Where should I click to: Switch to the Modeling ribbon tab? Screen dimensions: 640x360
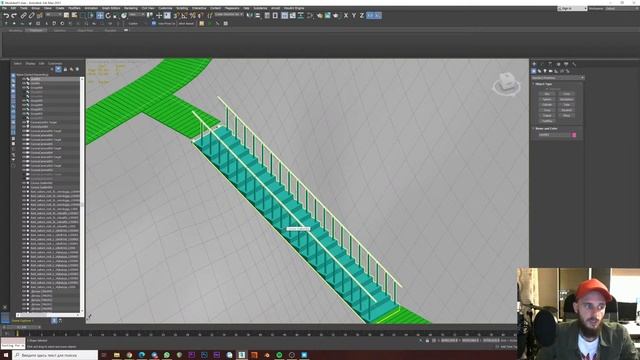pos(16,30)
